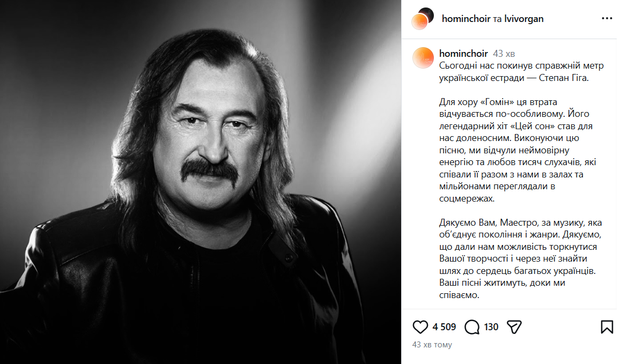Visit hominchoir profile in header
This screenshot has height=364, width=621.
click(x=465, y=19)
